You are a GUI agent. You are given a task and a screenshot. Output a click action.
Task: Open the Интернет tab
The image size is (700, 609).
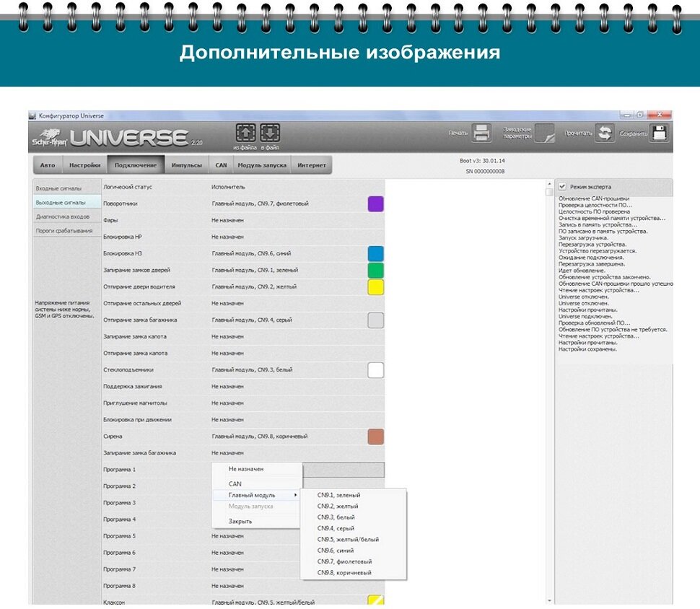pos(312,165)
